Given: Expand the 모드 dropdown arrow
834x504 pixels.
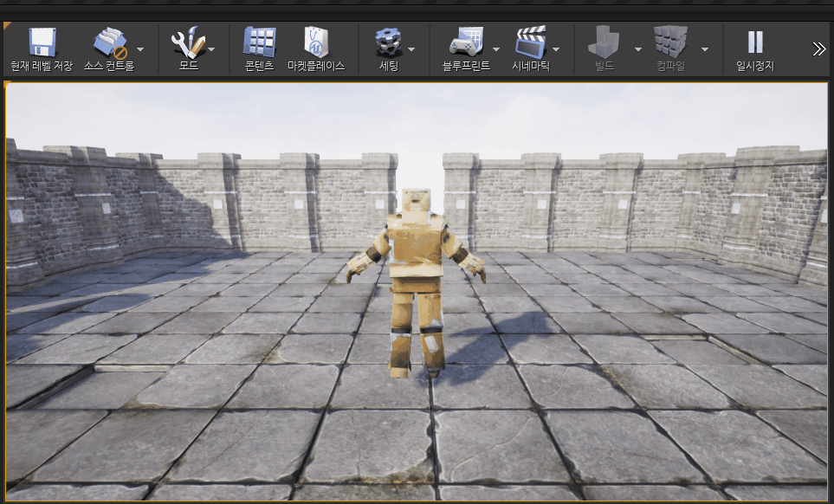Looking at the screenshot, I should [211, 48].
